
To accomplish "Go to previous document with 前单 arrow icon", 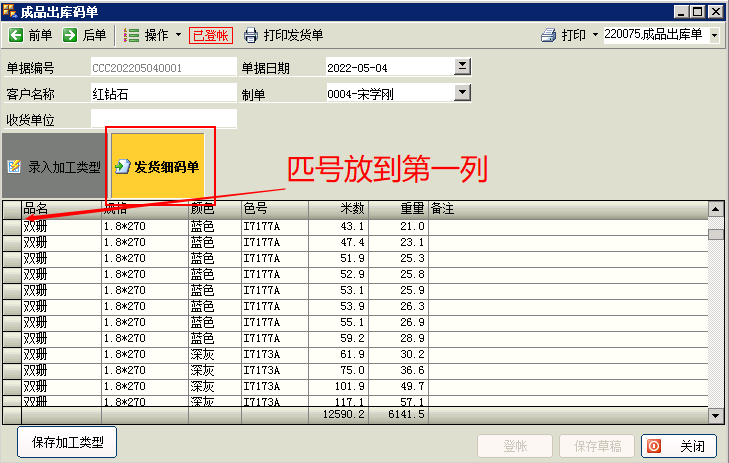I will [16, 35].
